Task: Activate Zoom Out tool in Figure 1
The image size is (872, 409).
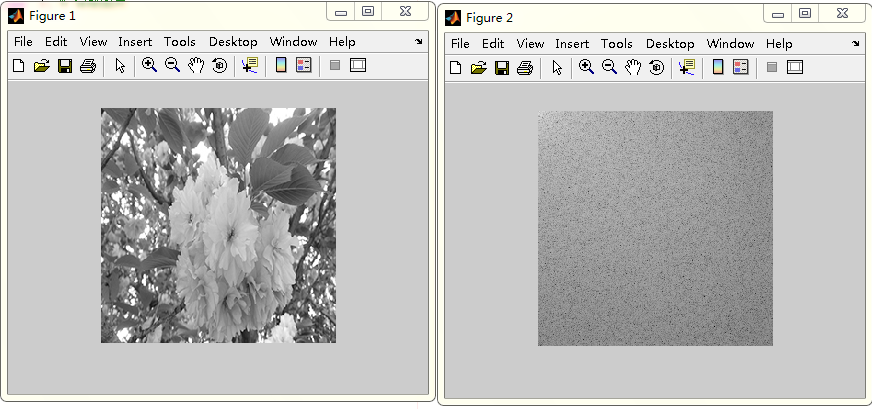Action: 172,66
